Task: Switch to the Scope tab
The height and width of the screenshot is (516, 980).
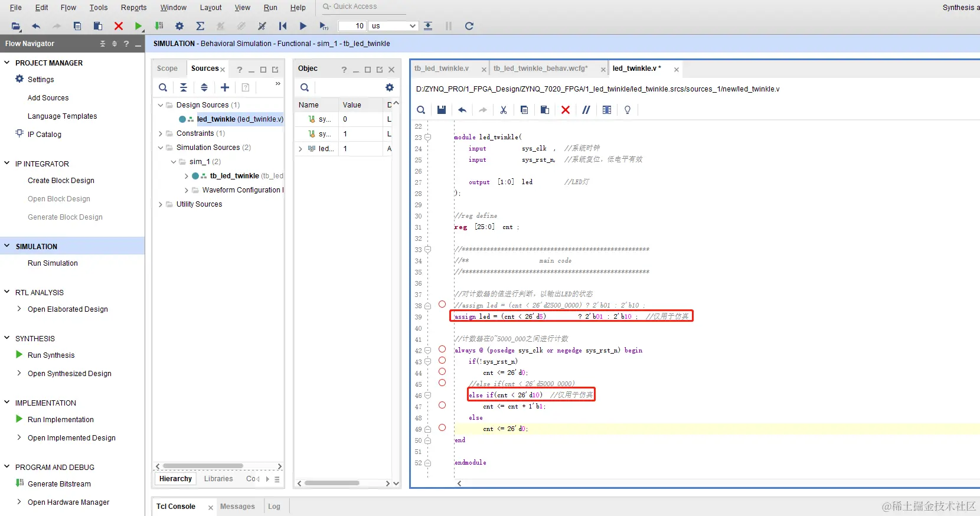Action: click(167, 68)
